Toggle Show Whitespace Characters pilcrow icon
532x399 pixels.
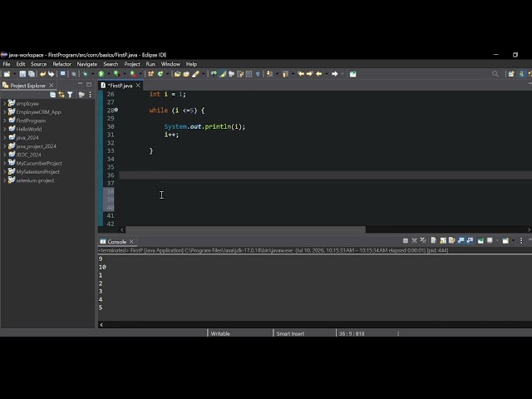258,74
